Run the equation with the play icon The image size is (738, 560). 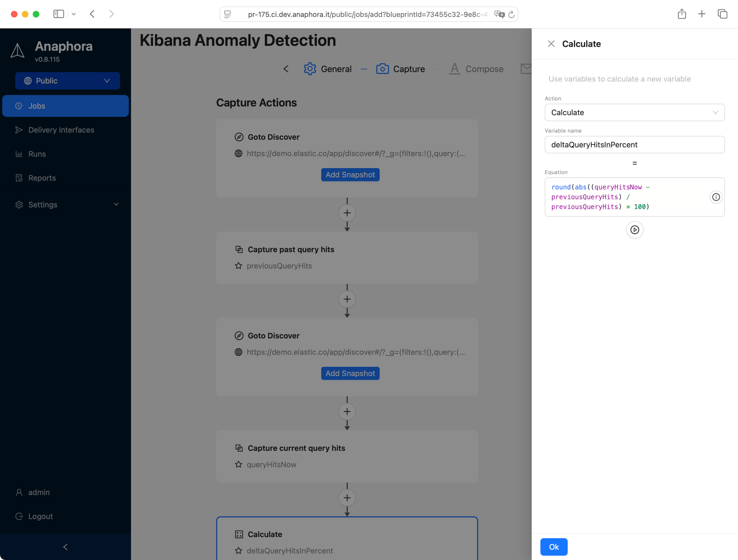coord(634,230)
